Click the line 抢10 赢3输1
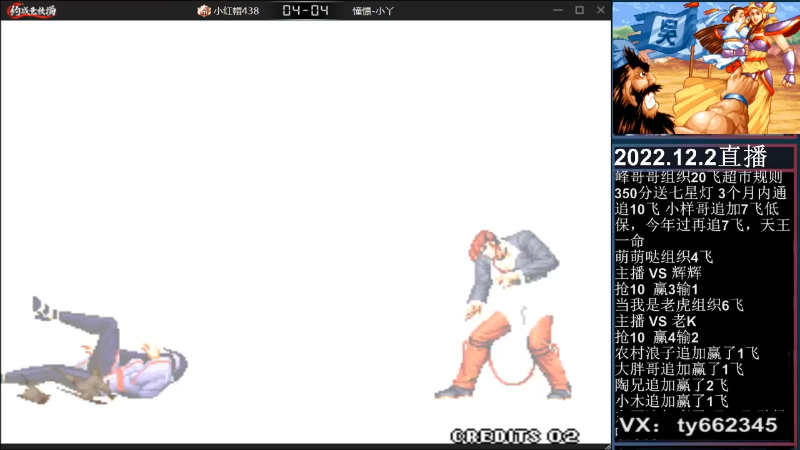The image size is (800, 450). (x=657, y=289)
